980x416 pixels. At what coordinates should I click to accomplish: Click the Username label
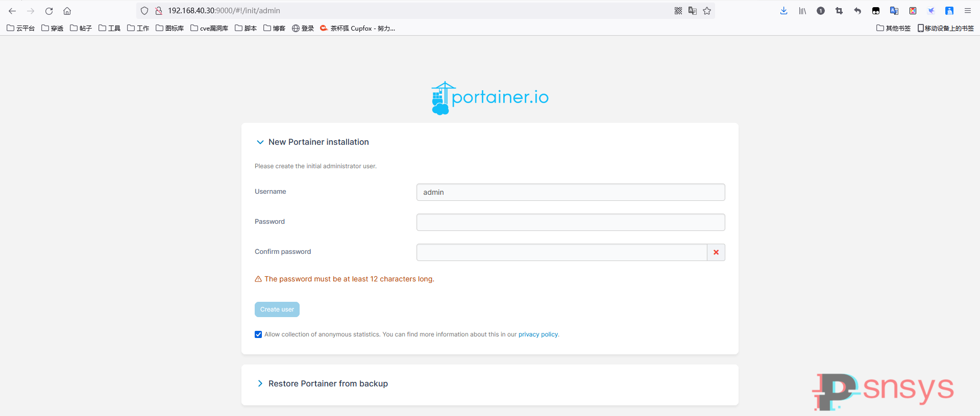[271, 192]
